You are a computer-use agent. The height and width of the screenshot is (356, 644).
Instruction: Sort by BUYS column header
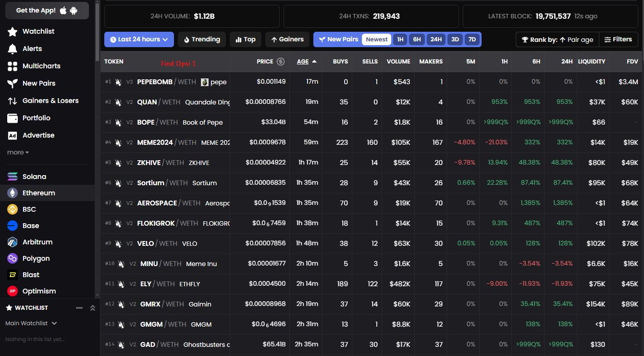click(x=341, y=62)
